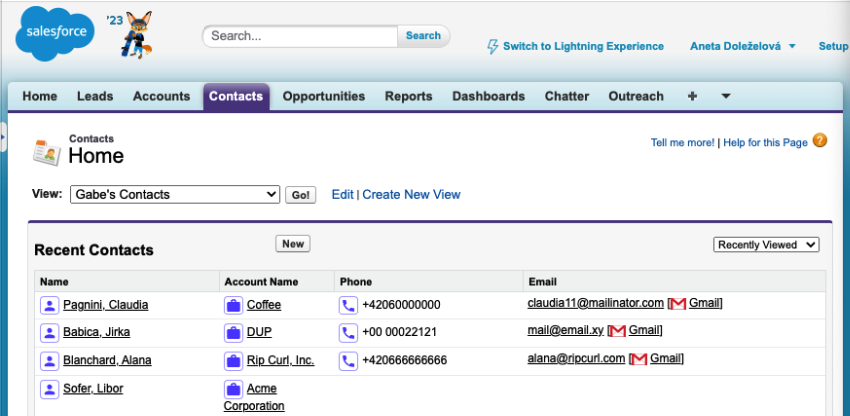
Task: Click the briefcase icon beside Acme Corporation
Action: [x=233, y=389]
